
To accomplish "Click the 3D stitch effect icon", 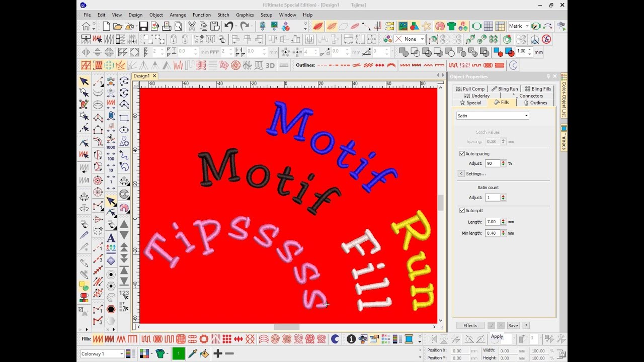I will point(270,65).
